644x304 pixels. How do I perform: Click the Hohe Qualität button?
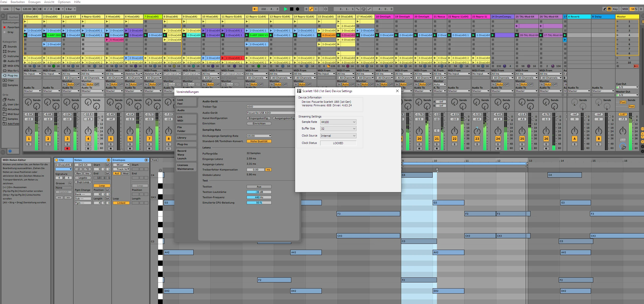point(259,141)
